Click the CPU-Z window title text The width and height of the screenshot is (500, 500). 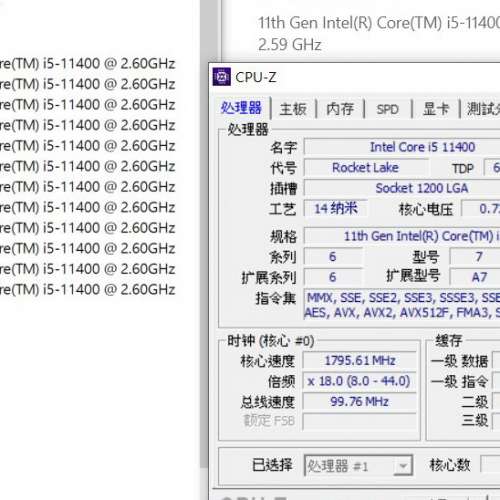256,77
